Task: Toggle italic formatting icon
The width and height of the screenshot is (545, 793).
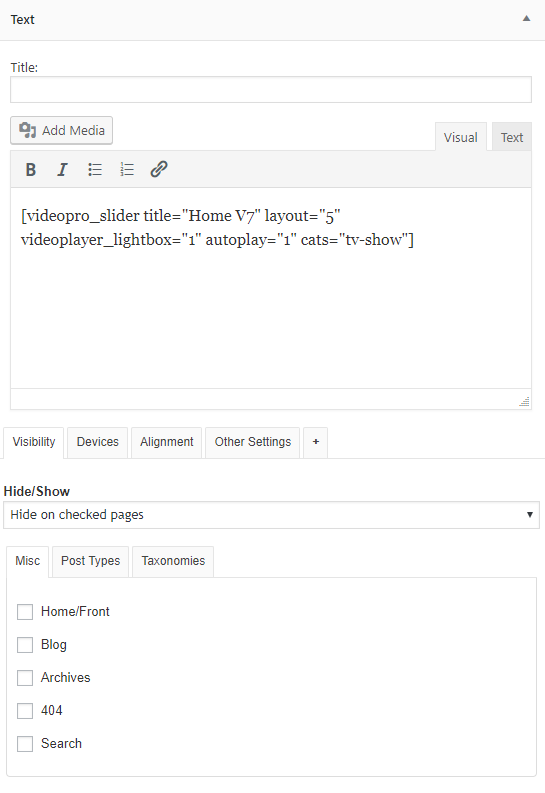Action: pos(62,169)
